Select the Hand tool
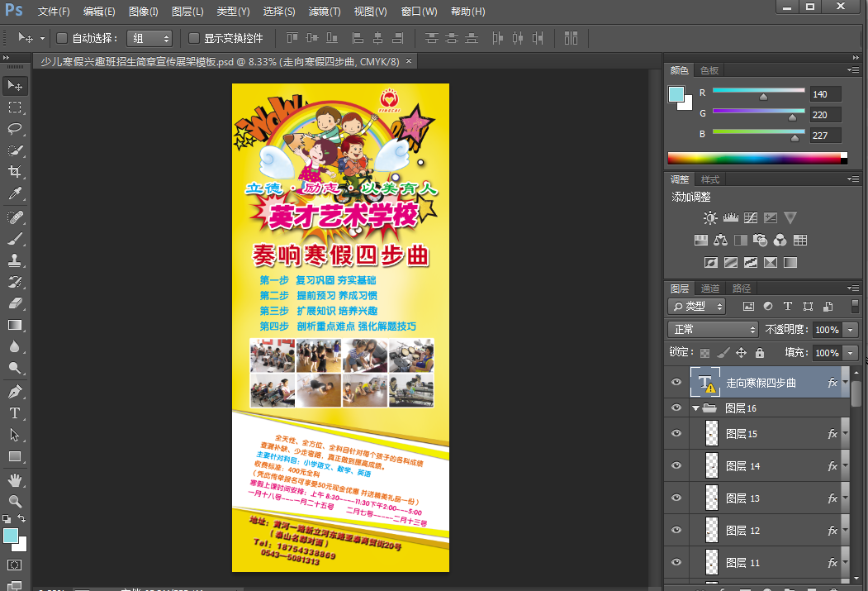Viewport: 868px width, 591px height. (x=15, y=479)
